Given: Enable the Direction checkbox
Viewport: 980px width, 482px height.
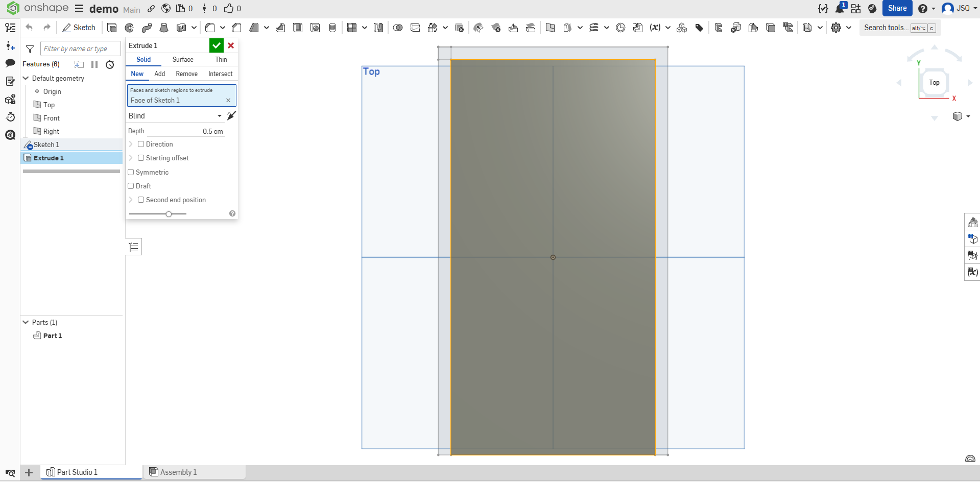Looking at the screenshot, I should coord(141,144).
